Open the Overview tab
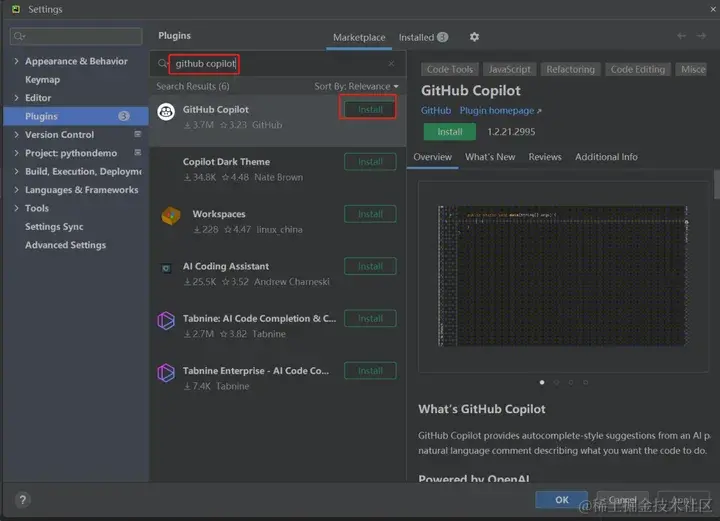This screenshot has width=720, height=521. (432, 157)
